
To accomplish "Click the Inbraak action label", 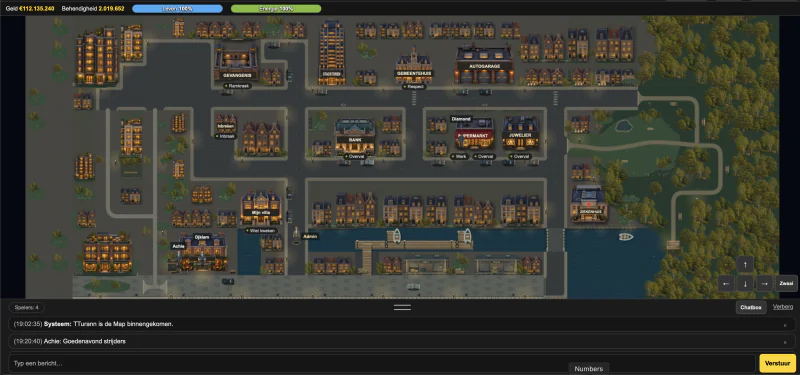I will pos(226,136).
